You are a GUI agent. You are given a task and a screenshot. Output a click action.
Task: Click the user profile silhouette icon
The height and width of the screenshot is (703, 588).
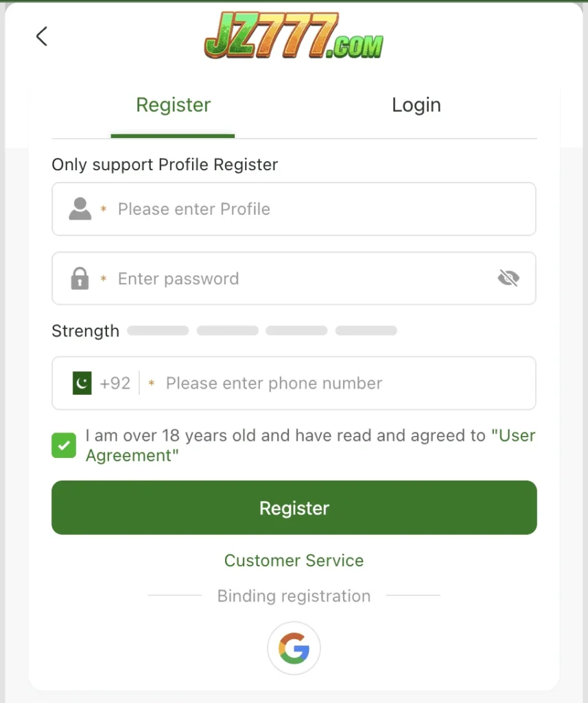click(80, 209)
